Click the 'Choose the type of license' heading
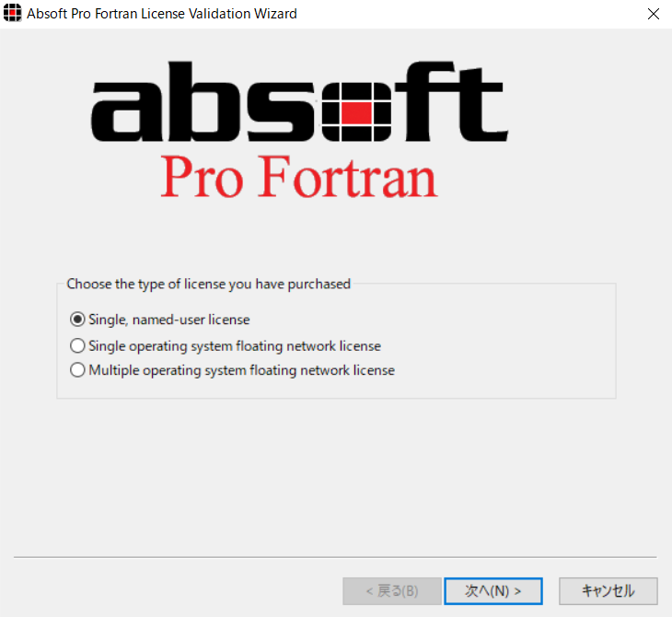The height and width of the screenshot is (617, 672). pyautogui.click(x=208, y=284)
